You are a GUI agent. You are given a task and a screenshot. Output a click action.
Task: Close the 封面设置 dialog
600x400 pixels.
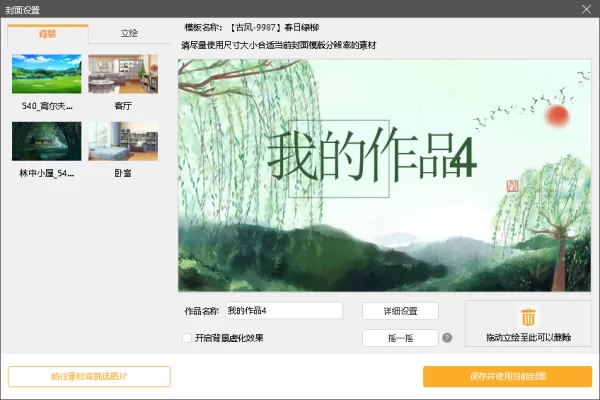point(586,9)
